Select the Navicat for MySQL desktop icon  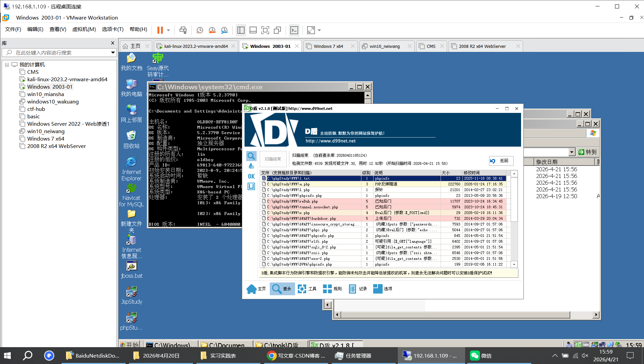(131, 195)
